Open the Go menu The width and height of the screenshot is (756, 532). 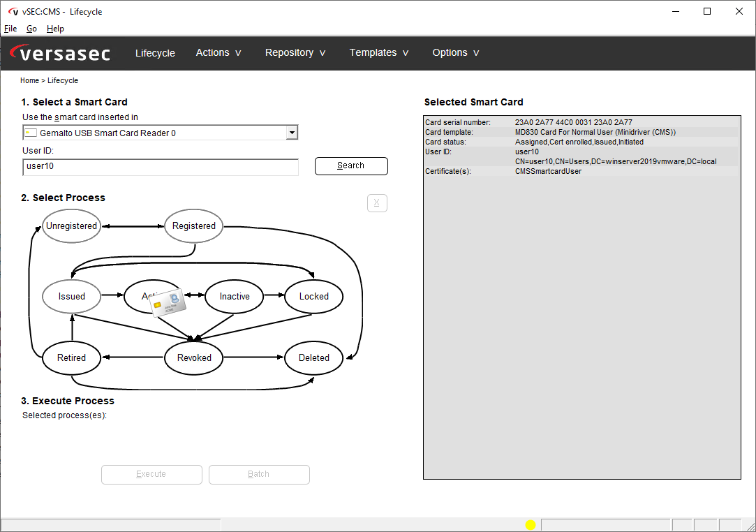[x=32, y=29]
